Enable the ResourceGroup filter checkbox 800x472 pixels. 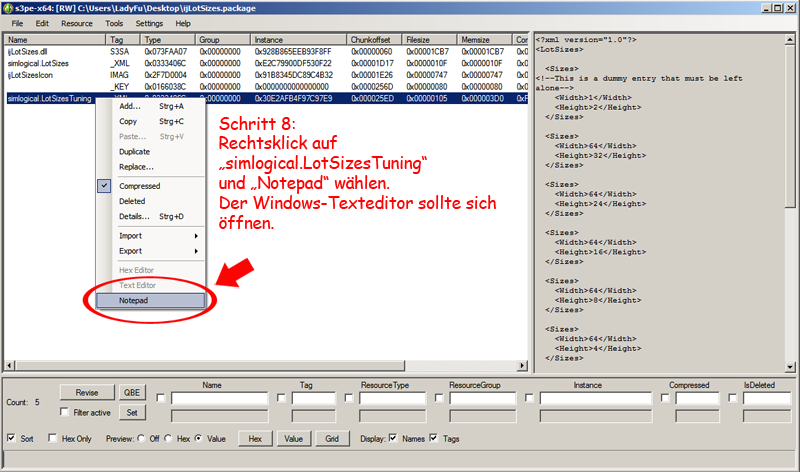(x=439, y=398)
